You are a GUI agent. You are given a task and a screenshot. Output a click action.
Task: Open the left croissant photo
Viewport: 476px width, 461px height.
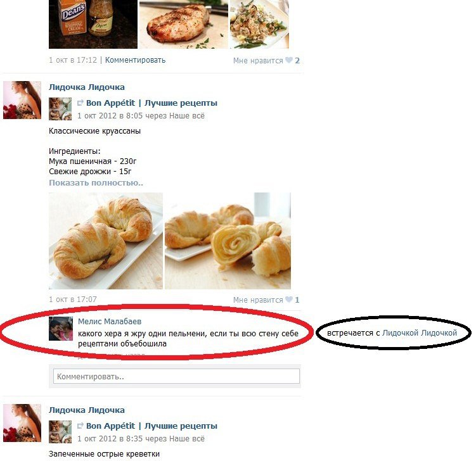(x=106, y=241)
